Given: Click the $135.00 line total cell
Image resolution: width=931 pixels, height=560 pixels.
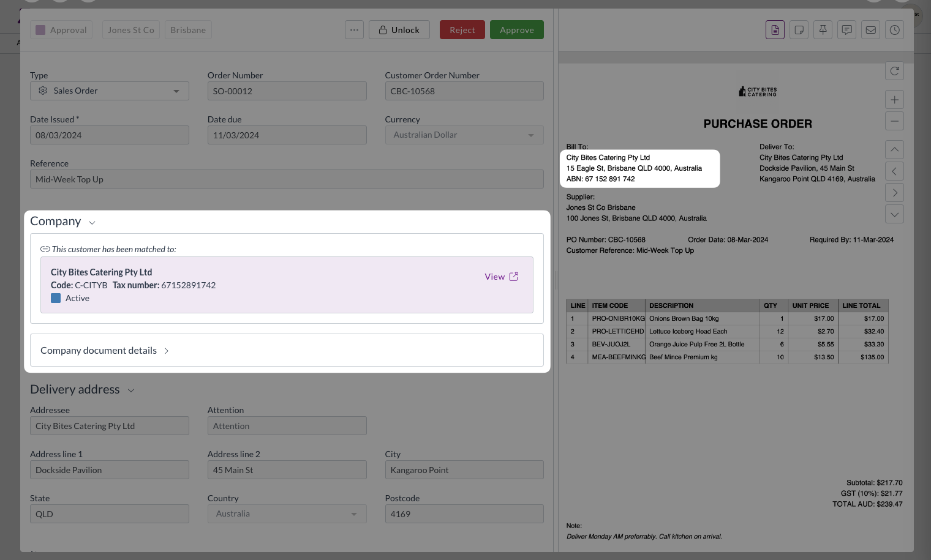Looking at the screenshot, I should (864, 357).
